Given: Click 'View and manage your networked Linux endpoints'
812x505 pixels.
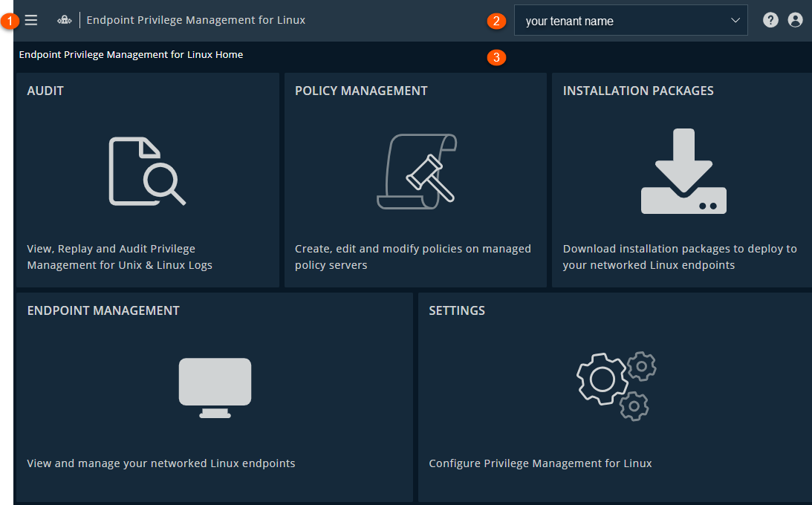Looking at the screenshot, I should tap(161, 463).
